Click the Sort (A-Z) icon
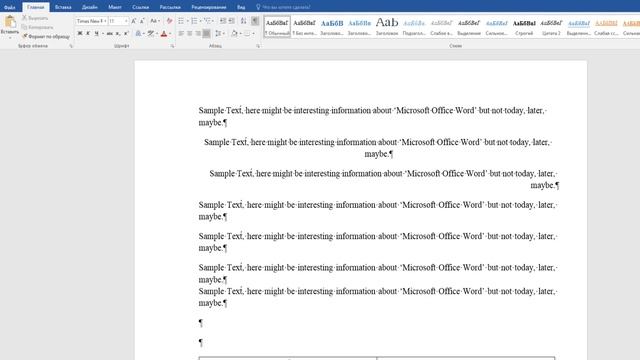The width and height of the screenshot is (640, 360). [x=243, y=21]
